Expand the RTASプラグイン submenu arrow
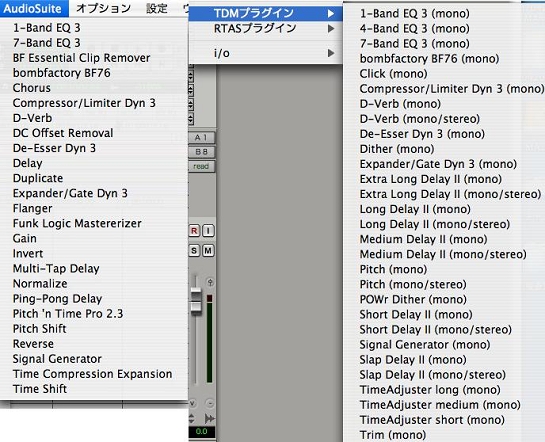 tap(331, 28)
